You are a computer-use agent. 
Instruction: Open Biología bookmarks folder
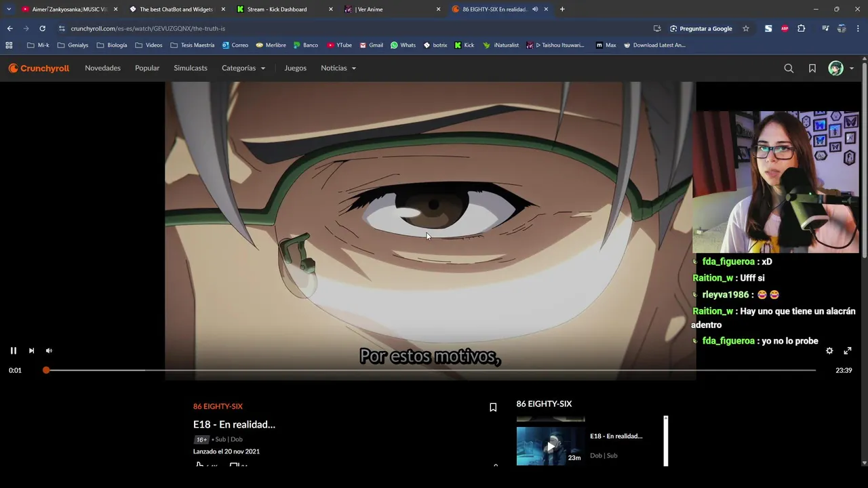pyautogui.click(x=112, y=45)
